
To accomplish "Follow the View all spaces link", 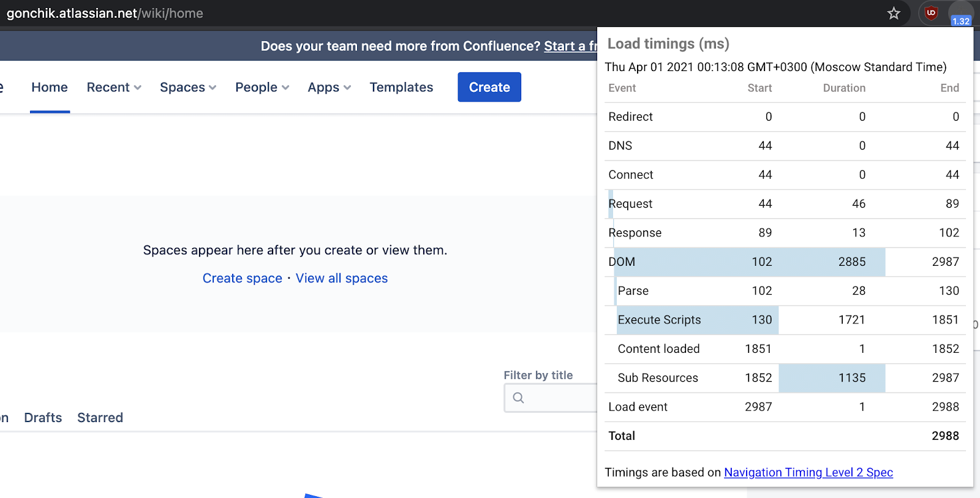I will (x=342, y=279).
